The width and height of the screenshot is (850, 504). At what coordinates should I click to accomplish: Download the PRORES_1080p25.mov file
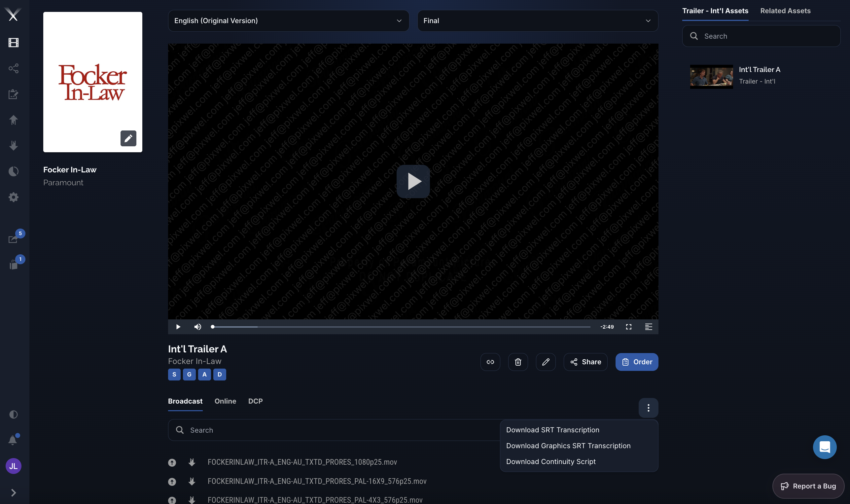click(x=192, y=463)
